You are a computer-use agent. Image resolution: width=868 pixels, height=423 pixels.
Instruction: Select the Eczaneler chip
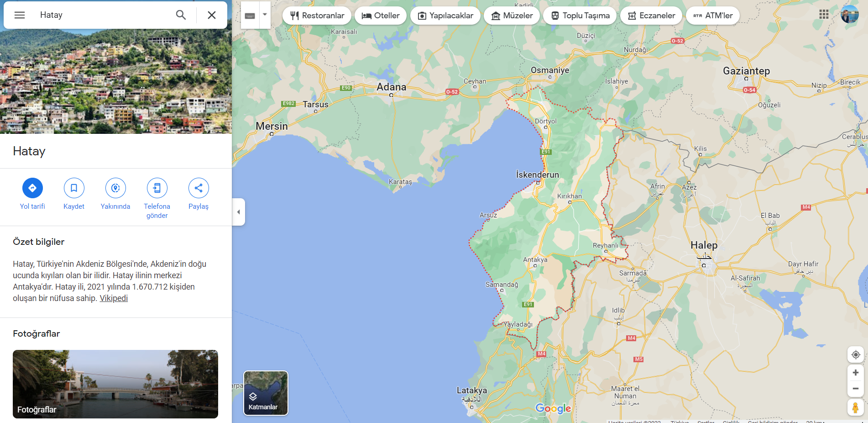pos(651,15)
